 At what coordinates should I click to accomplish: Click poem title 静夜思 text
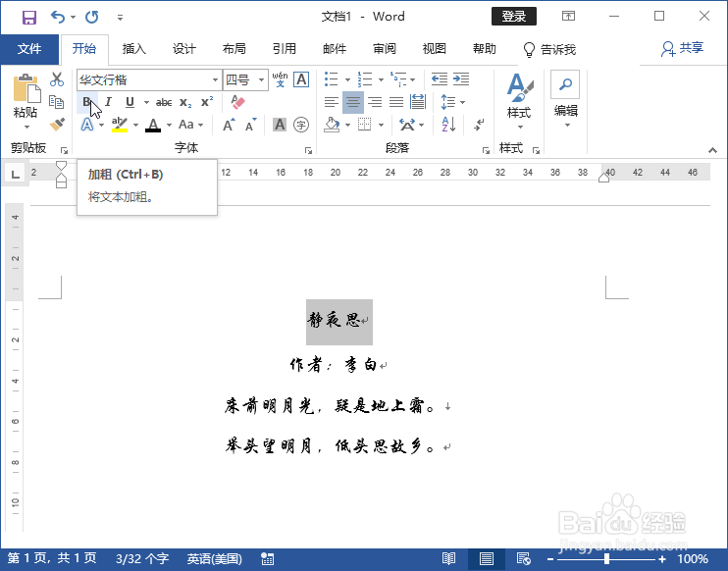click(334, 320)
